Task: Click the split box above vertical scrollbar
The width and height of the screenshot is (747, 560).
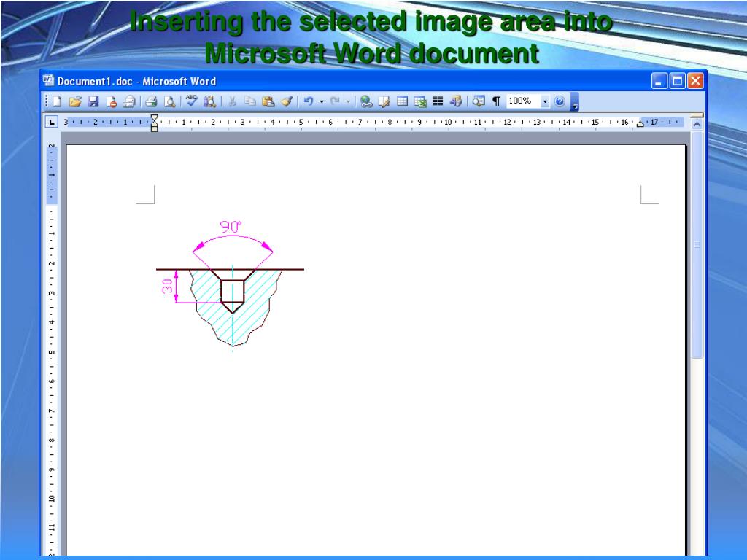Action: coord(697,114)
